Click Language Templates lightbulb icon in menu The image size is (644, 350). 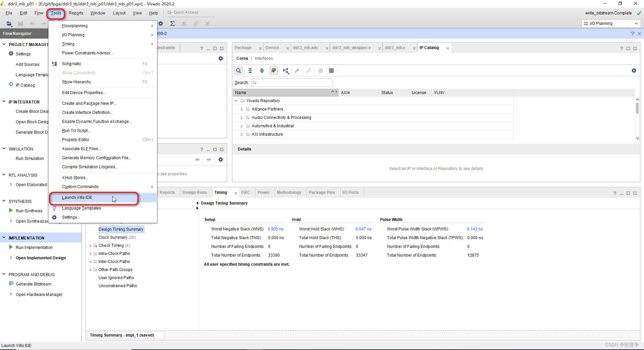coord(54,208)
